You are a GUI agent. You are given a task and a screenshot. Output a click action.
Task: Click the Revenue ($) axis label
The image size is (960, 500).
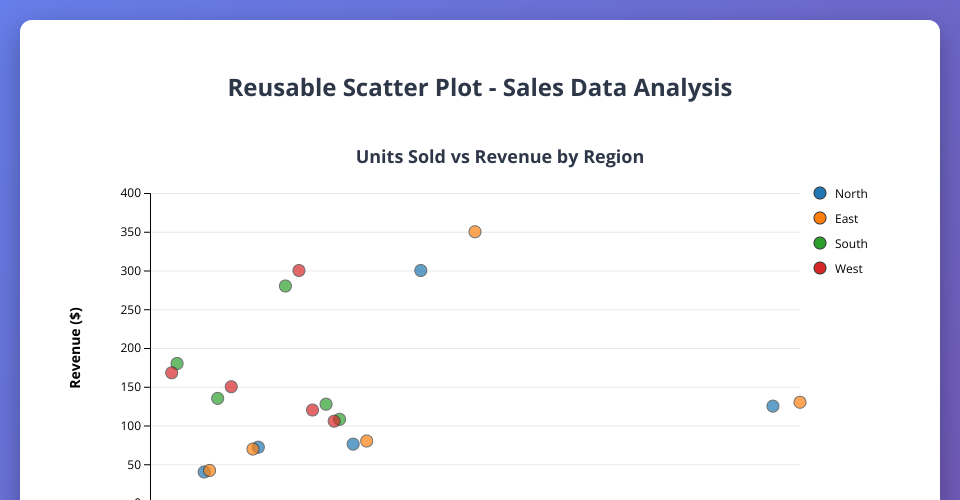(75, 348)
